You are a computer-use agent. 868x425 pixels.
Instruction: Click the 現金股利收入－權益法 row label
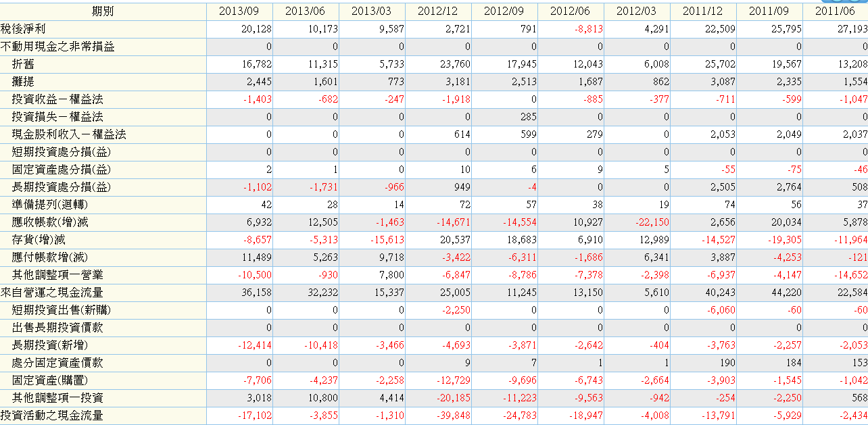(x=69, y=134)
